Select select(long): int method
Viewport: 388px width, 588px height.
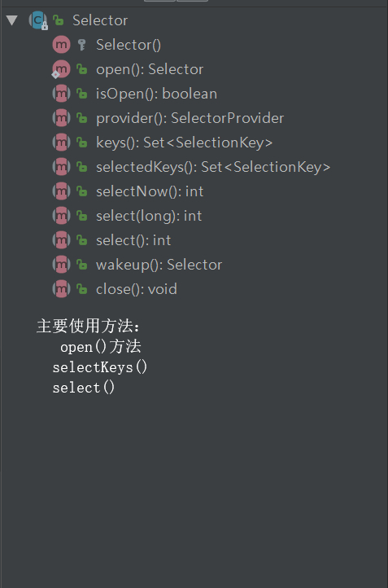pyautogui.click(x=149, y=216)
